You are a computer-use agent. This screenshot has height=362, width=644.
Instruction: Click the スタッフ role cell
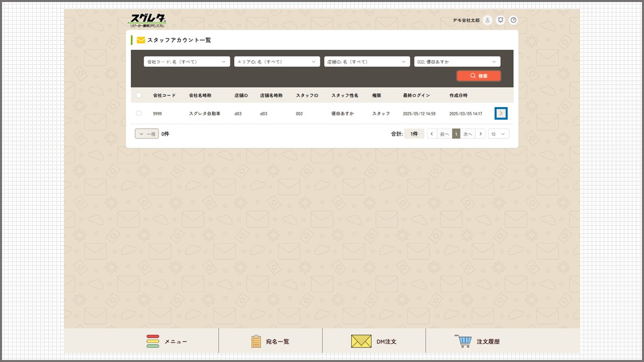[x=381, y=114]
